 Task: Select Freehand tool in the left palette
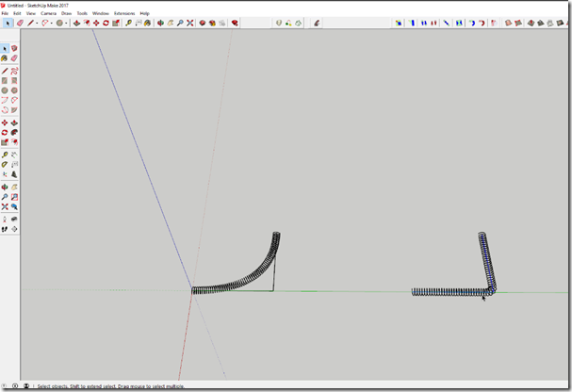point(14,71)
